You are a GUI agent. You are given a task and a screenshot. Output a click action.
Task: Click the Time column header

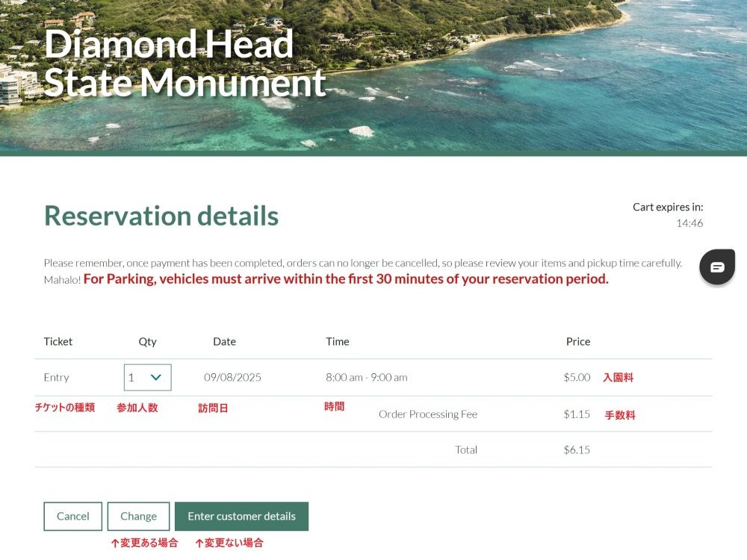tap(338, 341)
